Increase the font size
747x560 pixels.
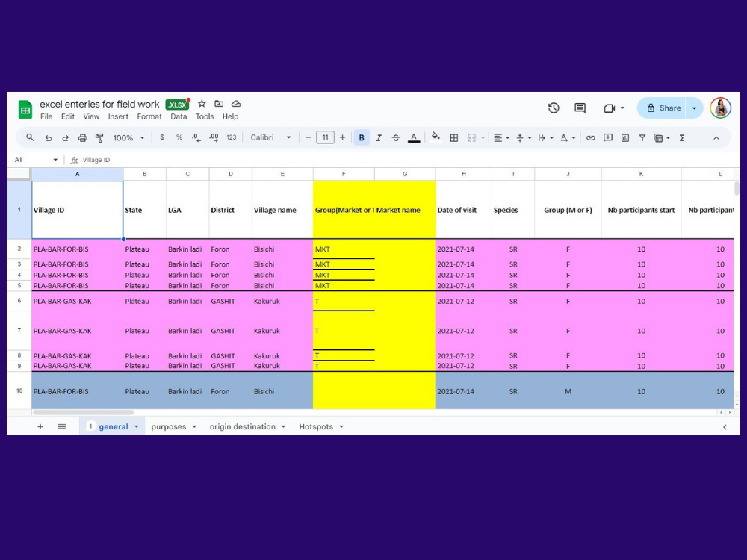pyautogui.click(x=342, y=138)
